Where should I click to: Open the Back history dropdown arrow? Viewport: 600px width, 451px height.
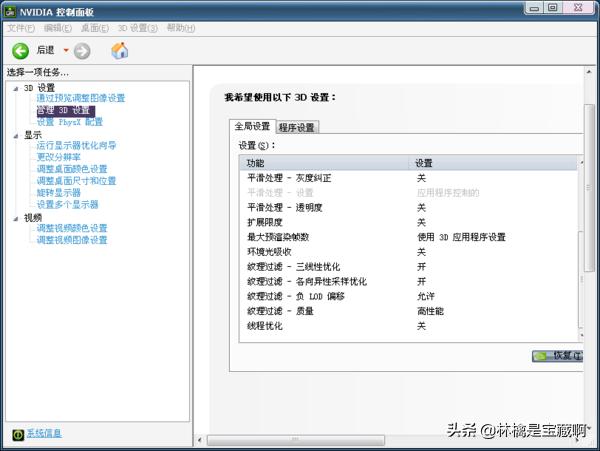coord(67,50)
